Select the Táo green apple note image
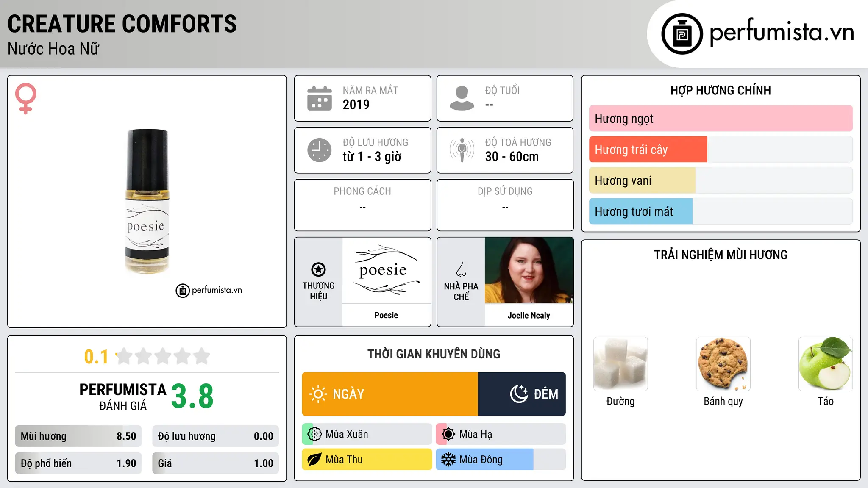The width and height of the screenshot is (868, 488). pos(826,364)
